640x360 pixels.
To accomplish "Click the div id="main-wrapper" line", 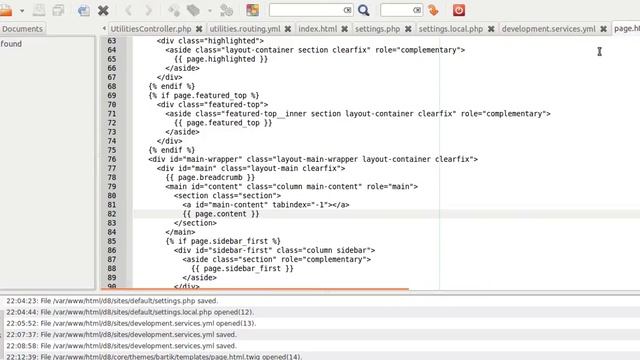I will click(313, 159).
